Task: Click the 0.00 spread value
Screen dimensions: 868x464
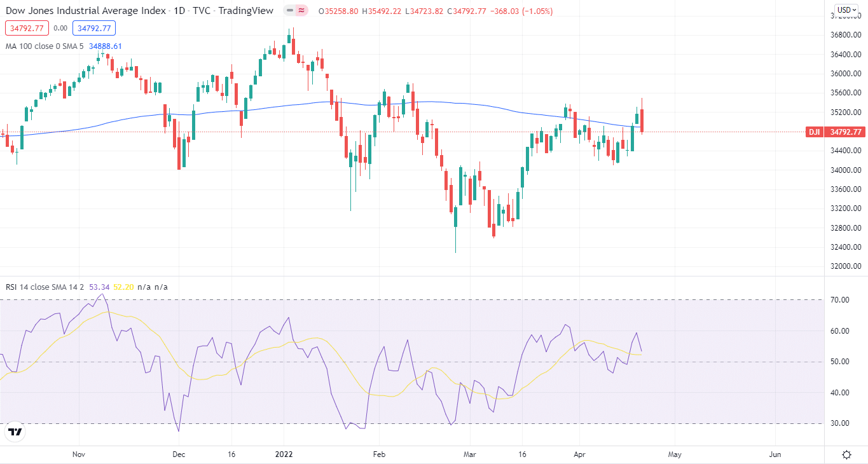Action: click(x=60, y=28)
